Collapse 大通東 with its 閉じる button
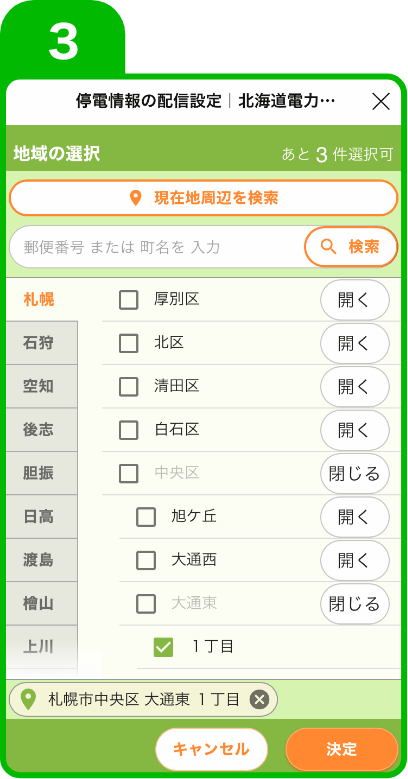Image resolution: width=408 pixels, height=779 pixels. click(x=354, y=604)
